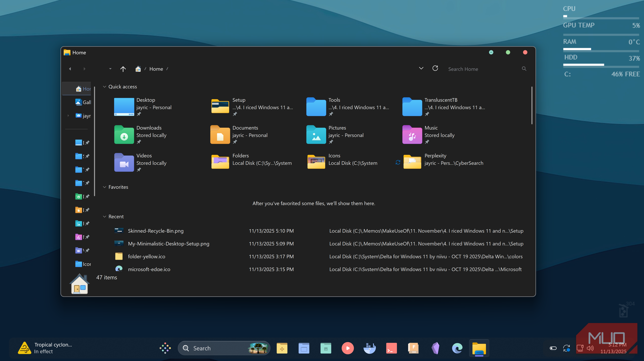
Task: Open the pink Music folder
Action: click(412, 135)
